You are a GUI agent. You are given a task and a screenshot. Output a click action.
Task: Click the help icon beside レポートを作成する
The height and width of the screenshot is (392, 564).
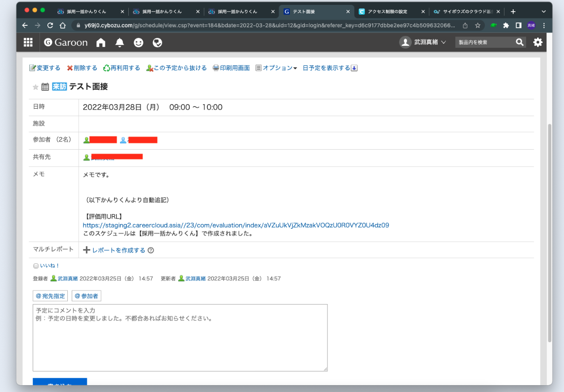pyautogui.click(x=151, y=251)
